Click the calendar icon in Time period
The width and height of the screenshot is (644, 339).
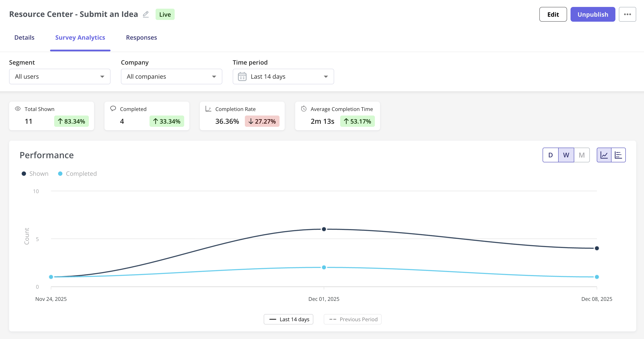click(x=242, y=77)
